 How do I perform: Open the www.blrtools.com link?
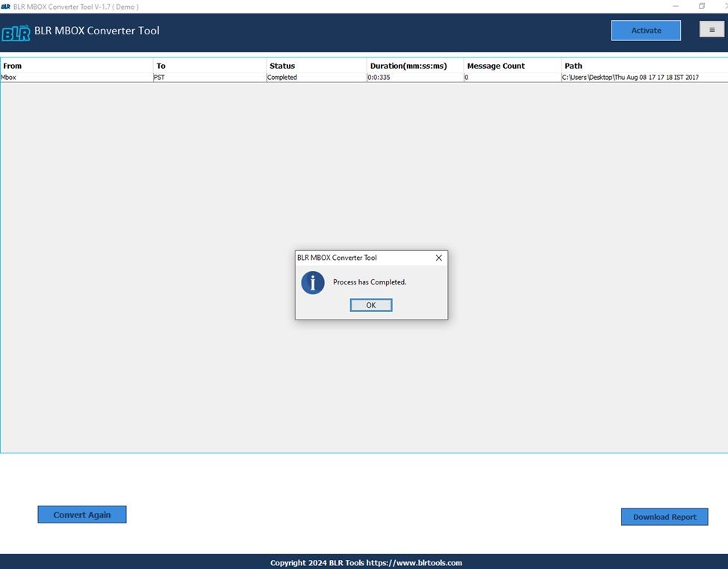coord(417,562)
